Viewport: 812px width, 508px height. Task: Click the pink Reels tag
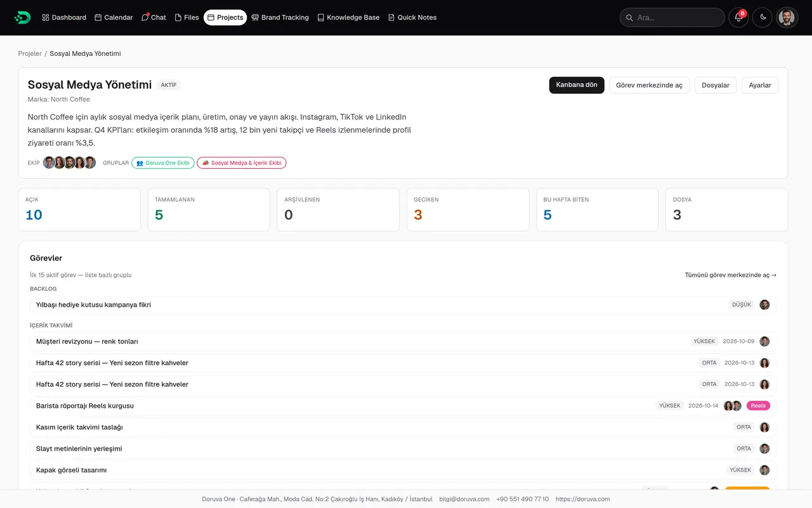point(758,406)
